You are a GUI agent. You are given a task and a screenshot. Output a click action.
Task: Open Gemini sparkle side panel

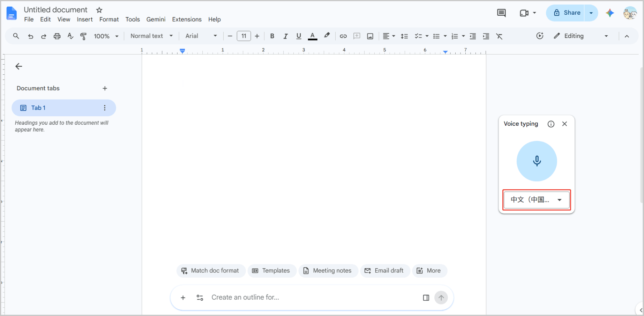(610, 13)
